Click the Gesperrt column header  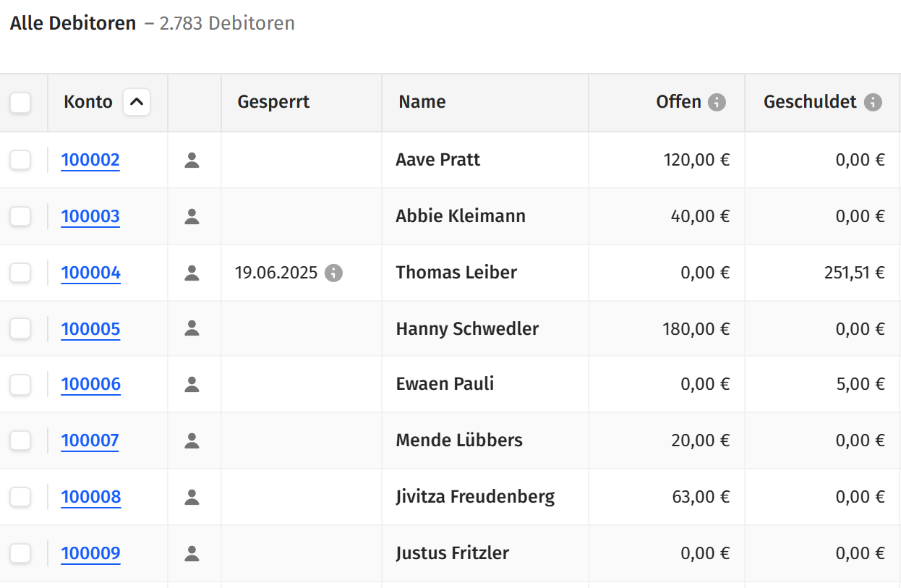(273, 102)
